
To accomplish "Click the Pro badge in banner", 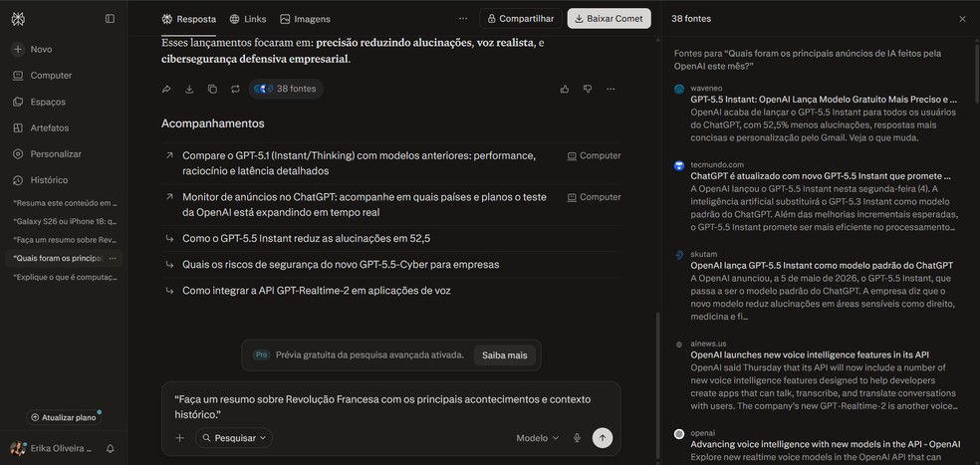I will click(x=261, y=355).
